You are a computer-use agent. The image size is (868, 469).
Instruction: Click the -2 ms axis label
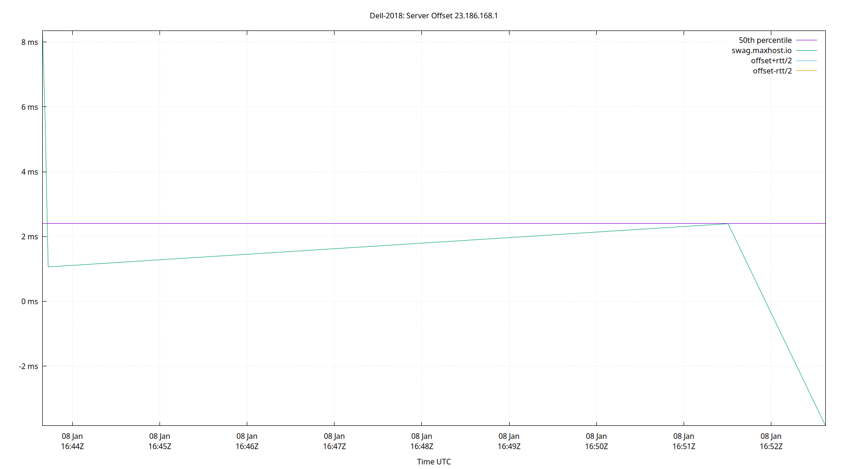(x=28, y=366)
